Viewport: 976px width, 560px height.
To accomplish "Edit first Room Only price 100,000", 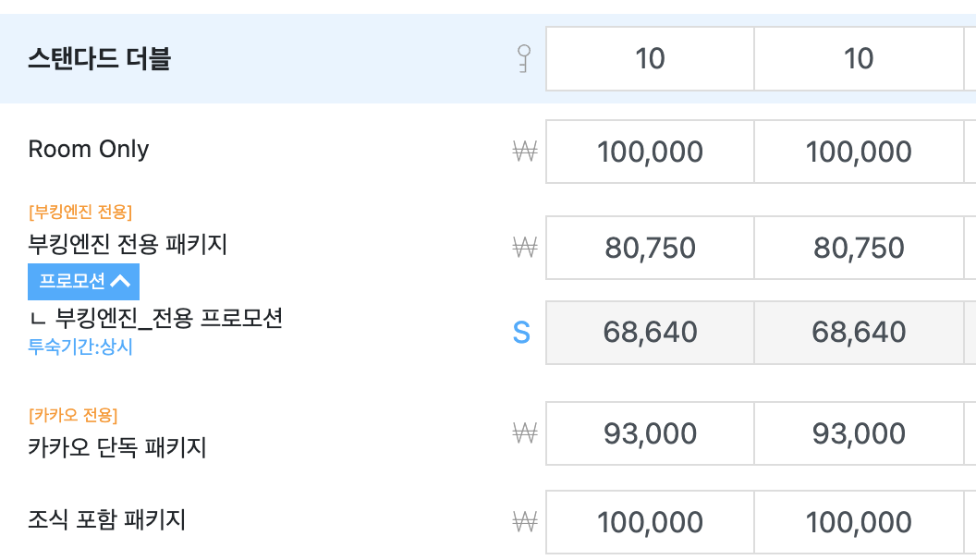I will click(x=650, y=152).
